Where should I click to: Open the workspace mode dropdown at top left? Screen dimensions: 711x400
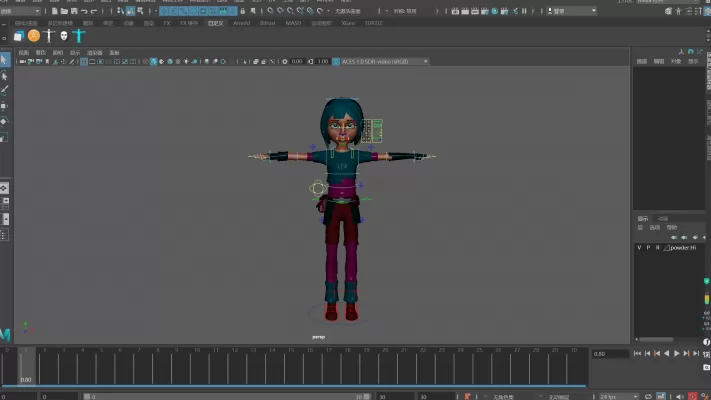point(22,11)
